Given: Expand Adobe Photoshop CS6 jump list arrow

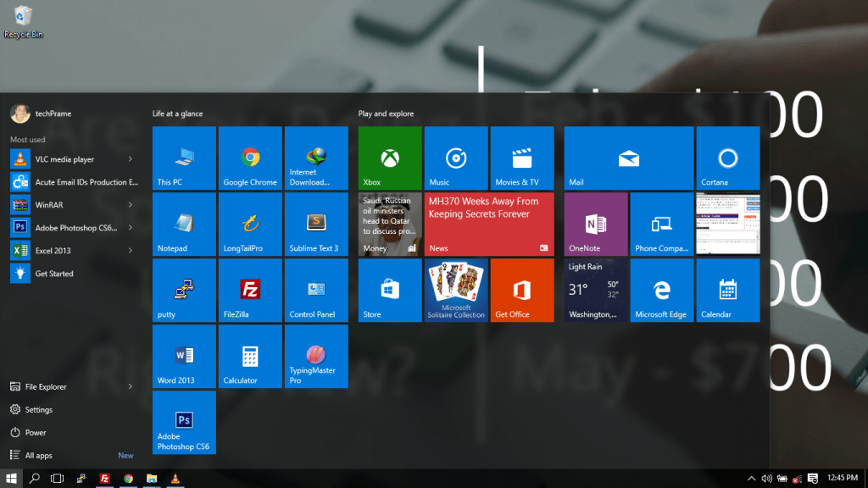Looking at the screenshot, I should click(130, 227).
